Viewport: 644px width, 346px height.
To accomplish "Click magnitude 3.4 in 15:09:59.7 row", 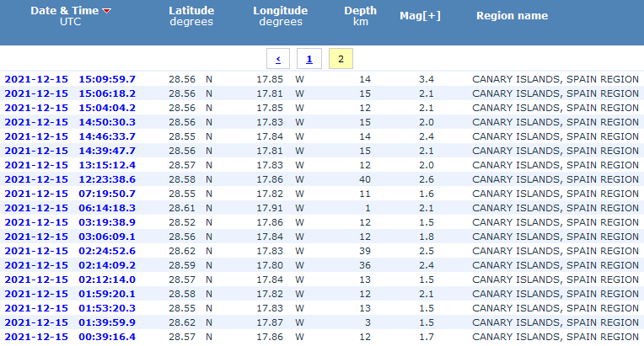I will coord(427,79).
